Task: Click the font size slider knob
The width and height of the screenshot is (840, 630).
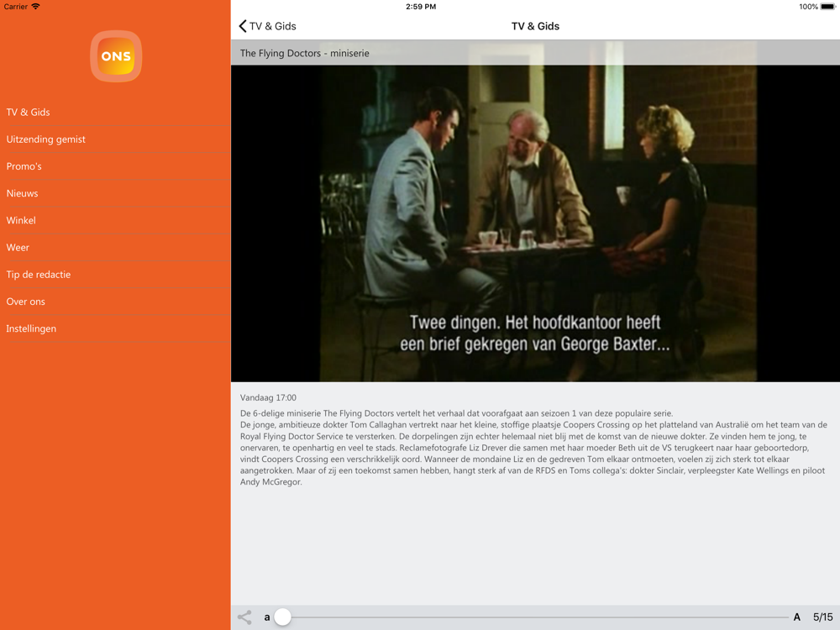Action: tap(282, 617)
